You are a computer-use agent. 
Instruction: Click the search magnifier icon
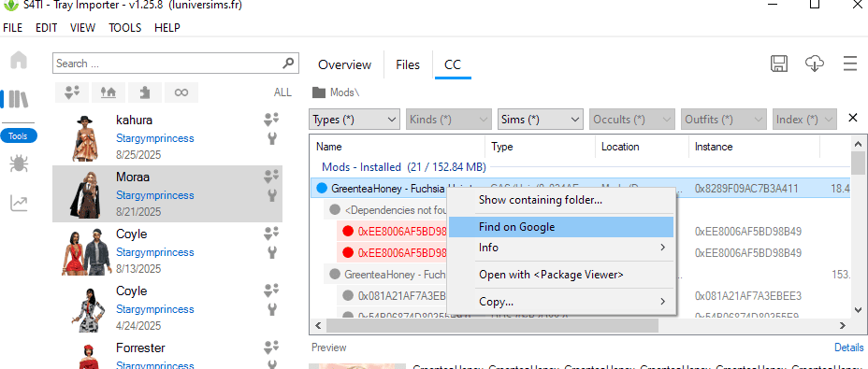click(x=288, y=64)
